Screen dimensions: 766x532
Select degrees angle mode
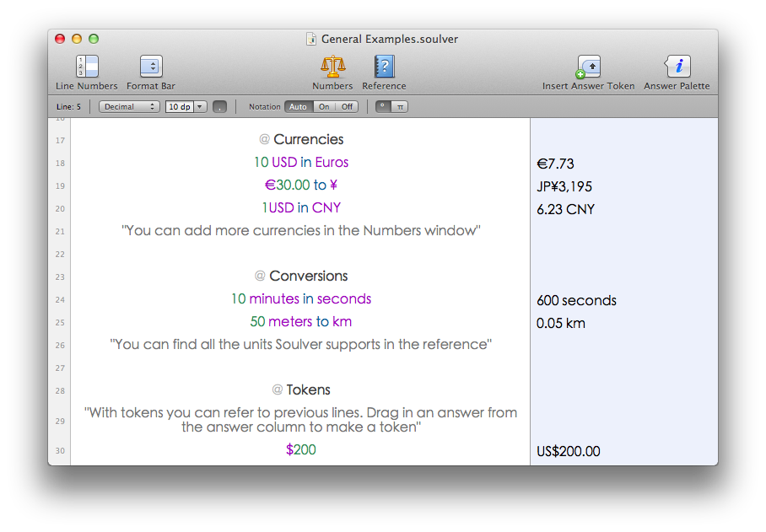(x=383, y=107)
